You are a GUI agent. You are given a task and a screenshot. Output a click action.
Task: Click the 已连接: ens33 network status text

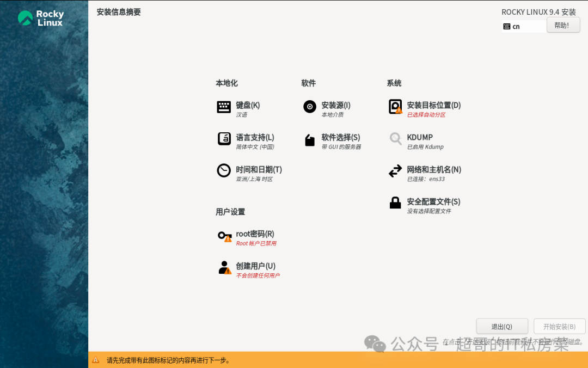426,179
